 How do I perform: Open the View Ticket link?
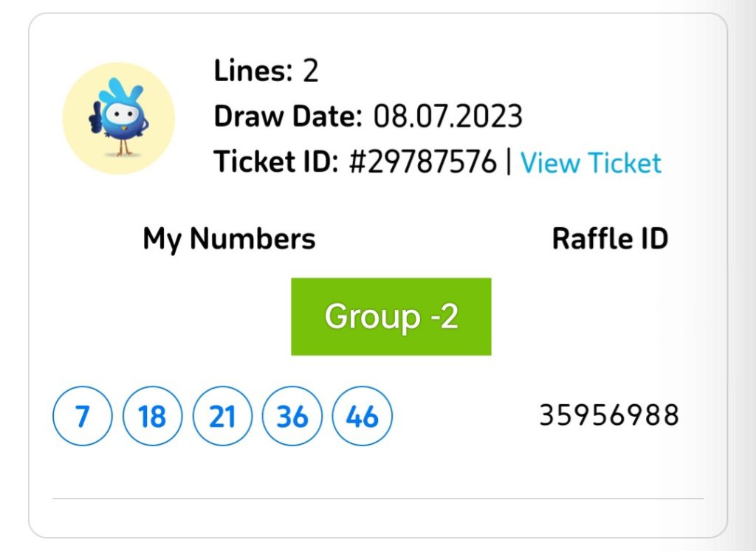tap(591, 162)
